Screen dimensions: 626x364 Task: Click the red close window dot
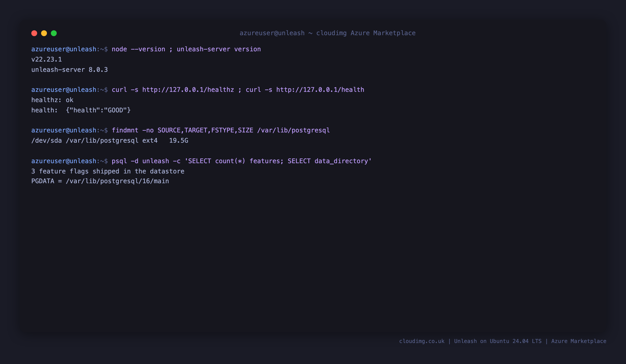[x=34, y=33]
